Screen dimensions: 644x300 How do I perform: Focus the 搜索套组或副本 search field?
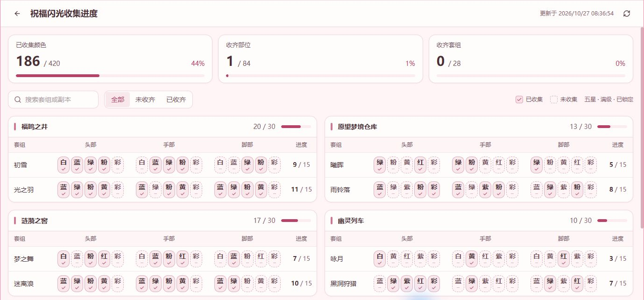(53, 100)
